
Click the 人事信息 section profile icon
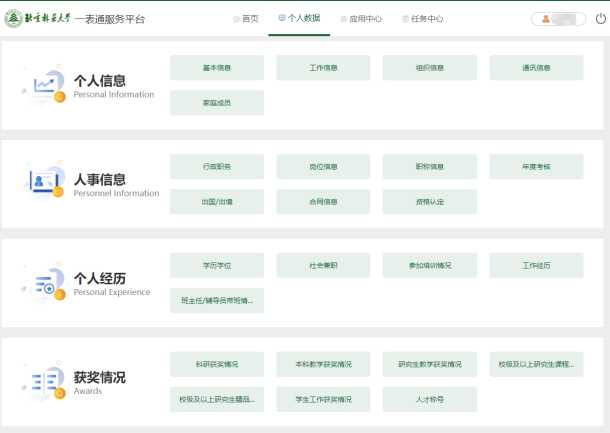point(44,183)
